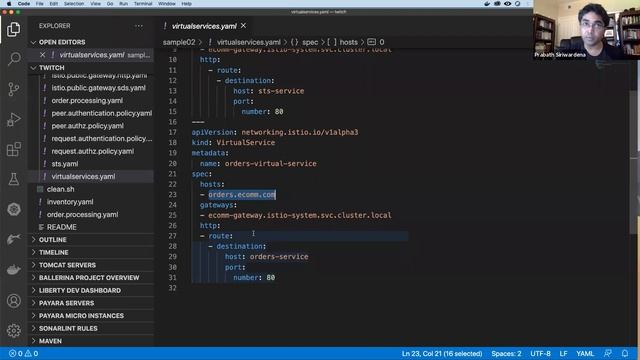Open the Accounts profile icon
Viewport: 640px width, 360px height.
point(13,301)
